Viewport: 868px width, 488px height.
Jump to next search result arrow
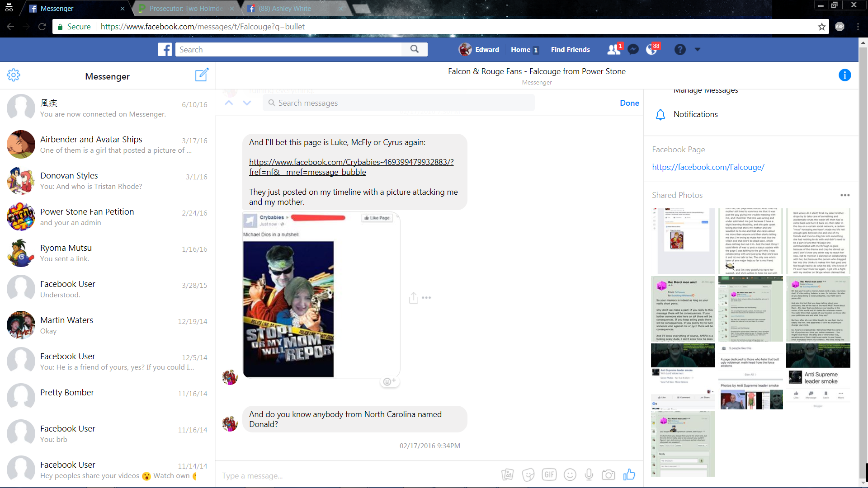(x=247, y=103)
